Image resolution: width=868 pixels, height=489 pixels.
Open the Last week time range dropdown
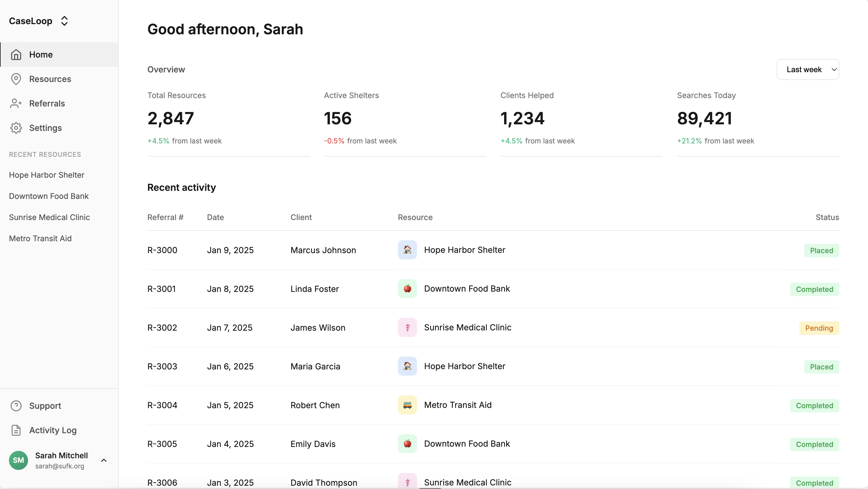coord(808,69)
